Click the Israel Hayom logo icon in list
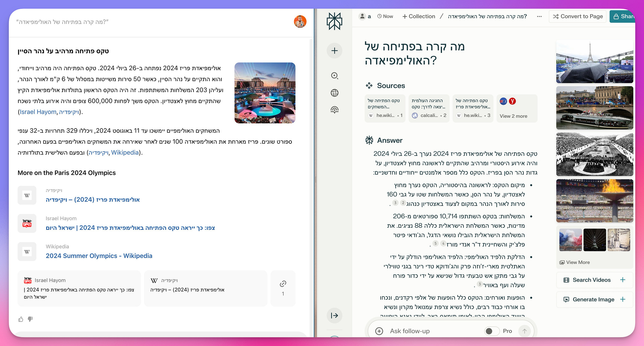Viewport: 644px width, 346px height. click(27, 223)
